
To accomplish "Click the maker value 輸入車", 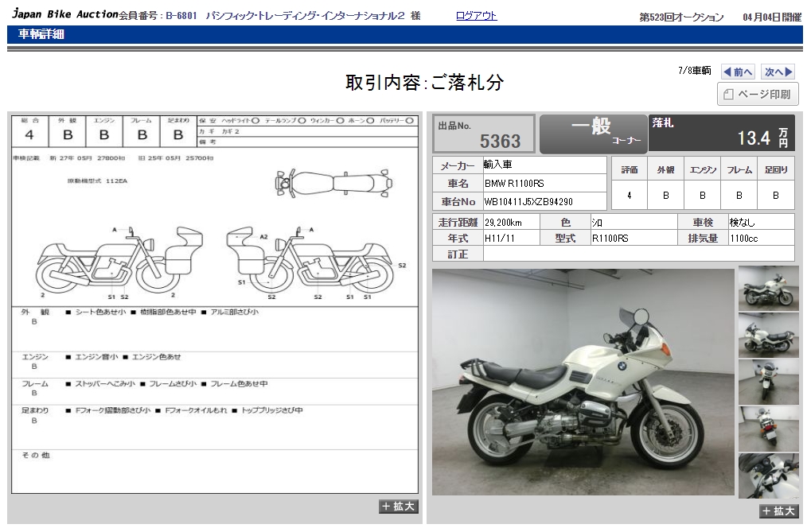I will click(497, 165).
